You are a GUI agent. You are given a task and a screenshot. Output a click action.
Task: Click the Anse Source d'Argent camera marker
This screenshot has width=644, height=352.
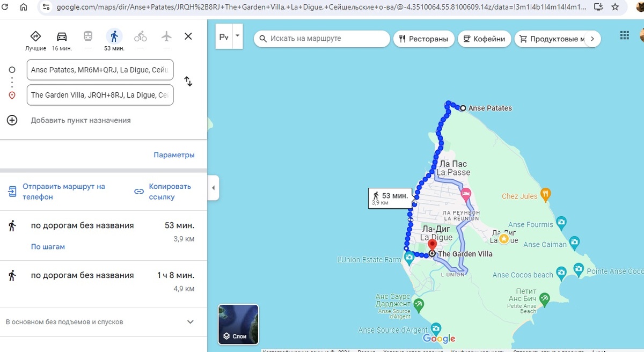point(436,328)
